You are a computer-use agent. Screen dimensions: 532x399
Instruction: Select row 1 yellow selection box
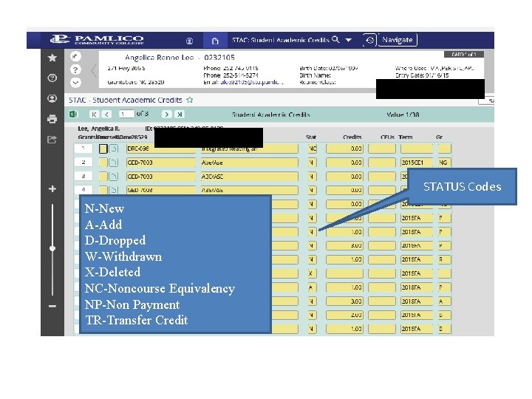point(103,149)
